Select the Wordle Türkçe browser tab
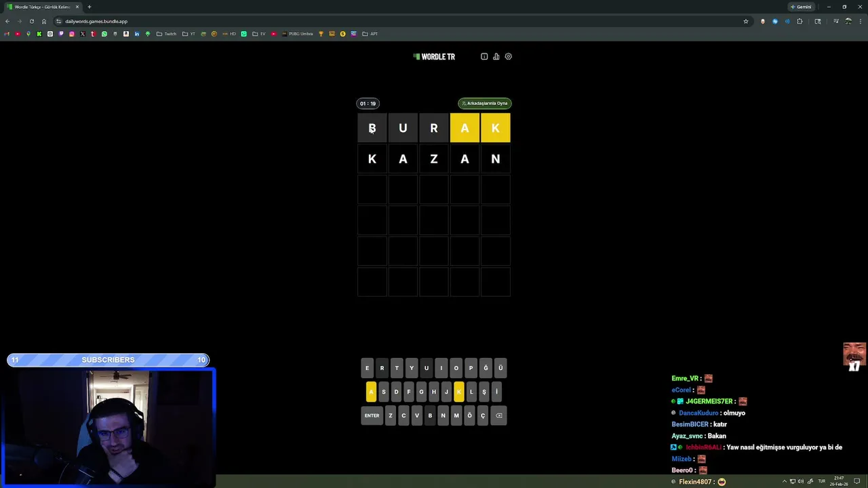 [x=42, y=7]
